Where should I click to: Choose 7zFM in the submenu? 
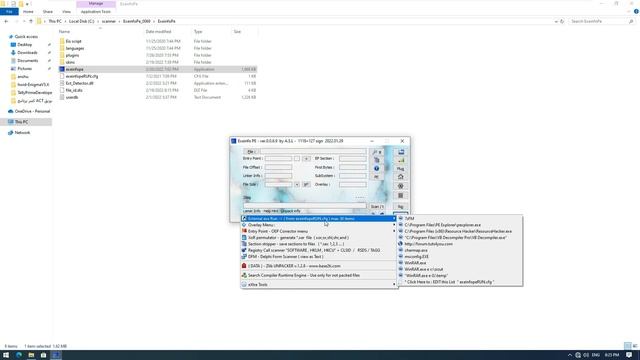(460, 219)
